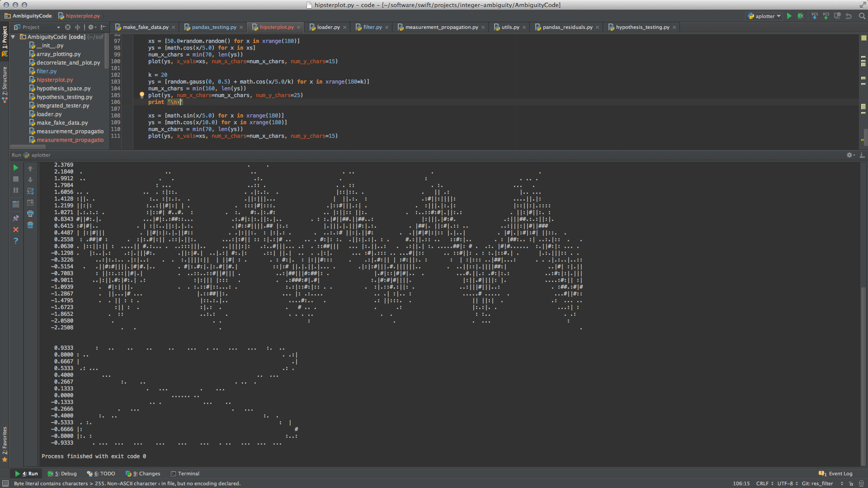This screenshot has width=868, height=488.
Task: Click the VCS commit changes icon
Action: [826, 16]
